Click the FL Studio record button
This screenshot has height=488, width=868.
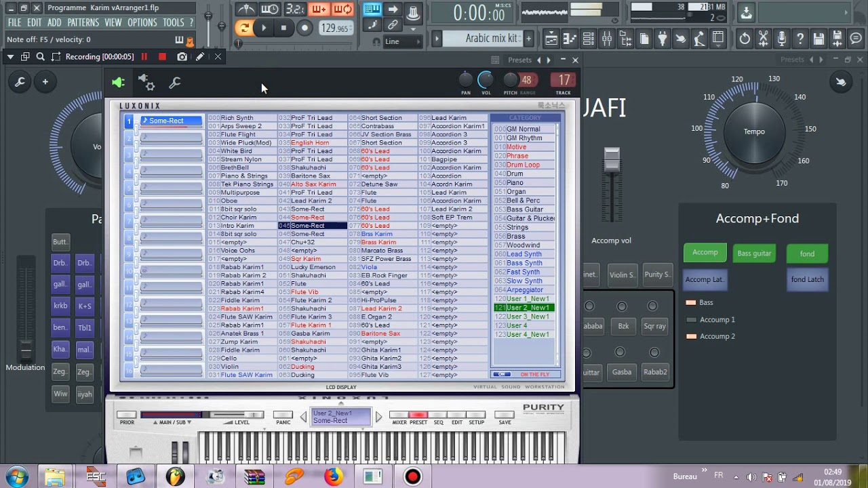304,28
